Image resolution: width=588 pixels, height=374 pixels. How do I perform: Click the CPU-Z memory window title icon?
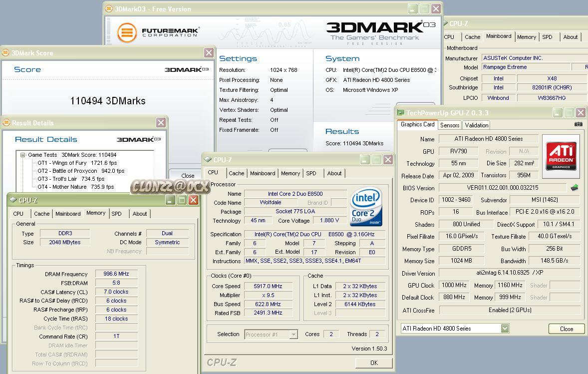[x=13, y=200]
